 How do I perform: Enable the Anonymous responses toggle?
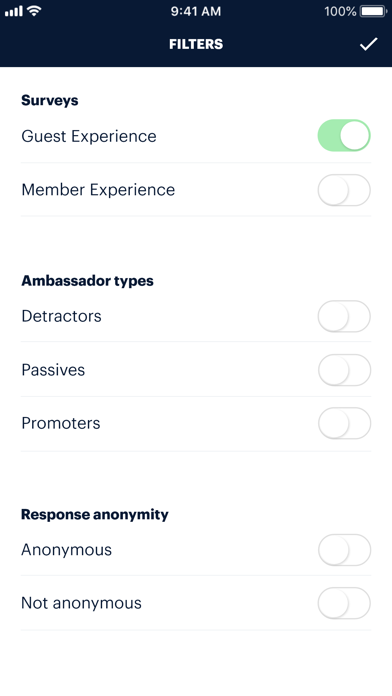344,550
